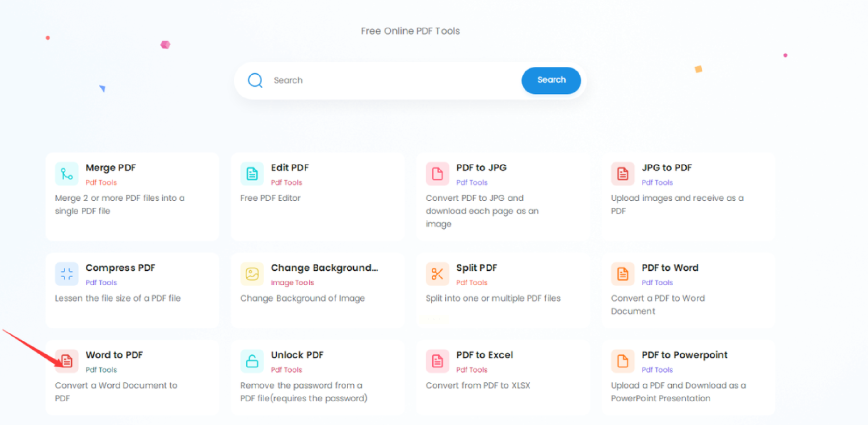Image resolution: width=868 pixels, height=425 pixels.
Task: Click the PDF to JPG page icon
Action: (x=437, y=174)
